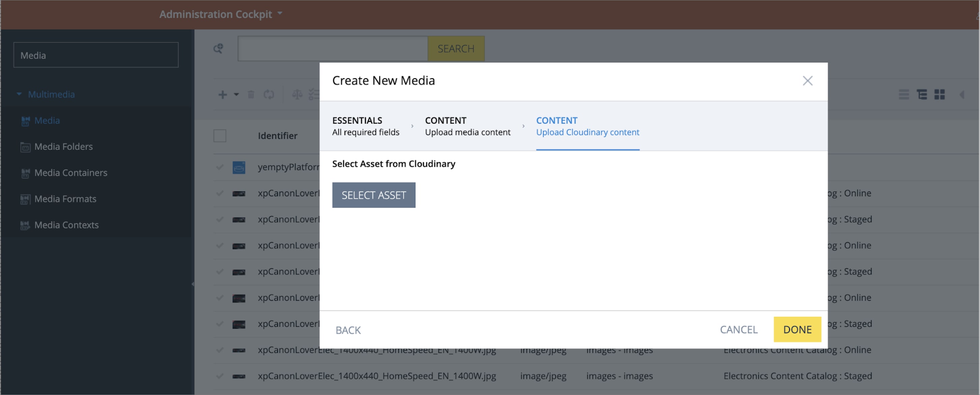Screen dimensions: 980x395
Task: Click the SEARCH button
Action: [456, 49]
